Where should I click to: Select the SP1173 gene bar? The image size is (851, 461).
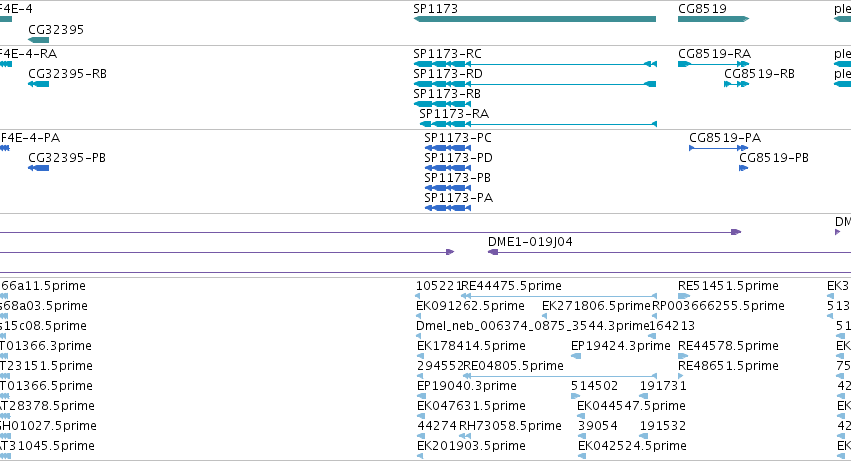pos(535,19)
